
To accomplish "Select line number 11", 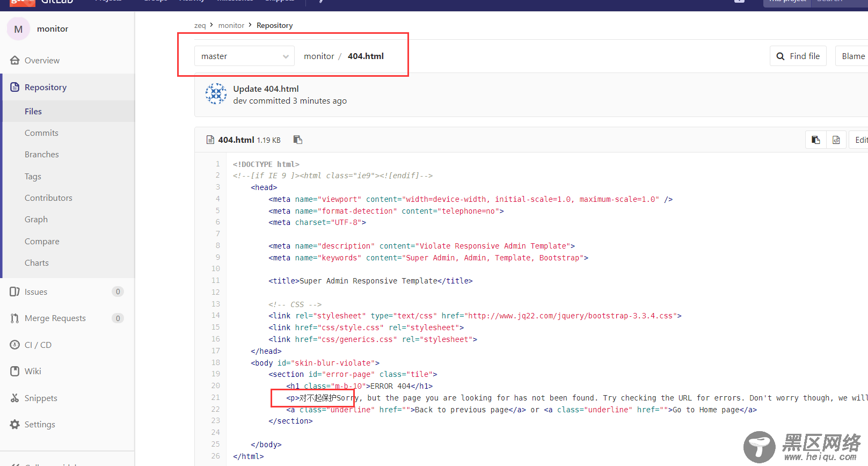I will tap(216, 280).
